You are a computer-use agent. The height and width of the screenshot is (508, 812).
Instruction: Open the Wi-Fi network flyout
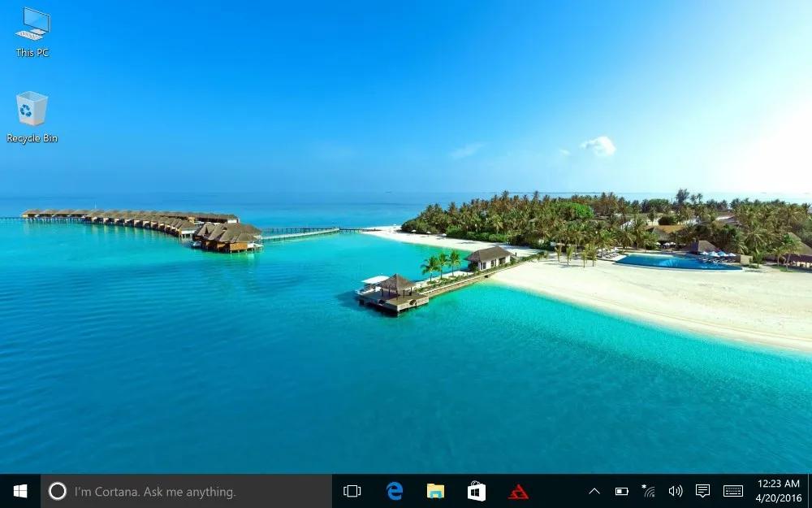point(648,490)
